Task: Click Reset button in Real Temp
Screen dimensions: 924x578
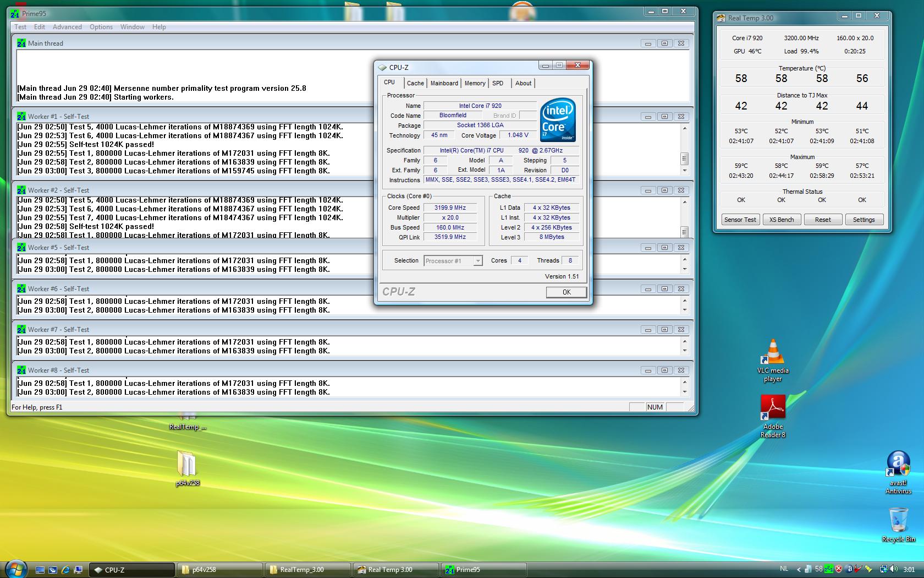Action: (x=823, y=219)
